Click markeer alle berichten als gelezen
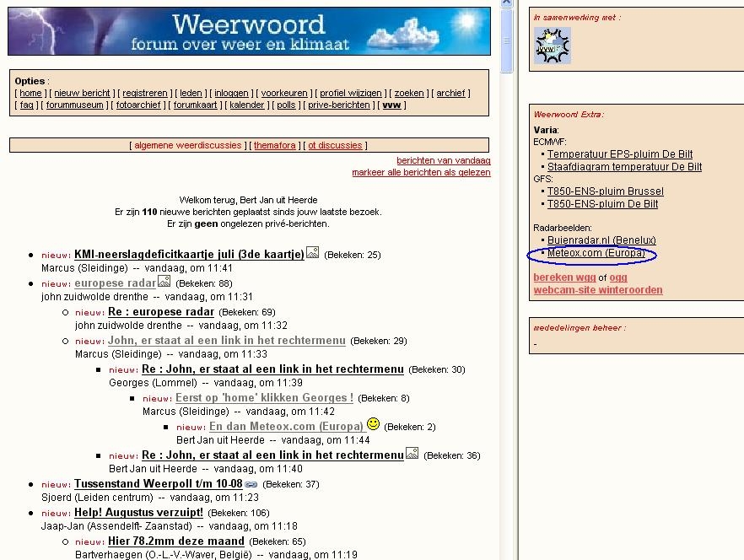744x560 pixels. click(x=422, y=172)
